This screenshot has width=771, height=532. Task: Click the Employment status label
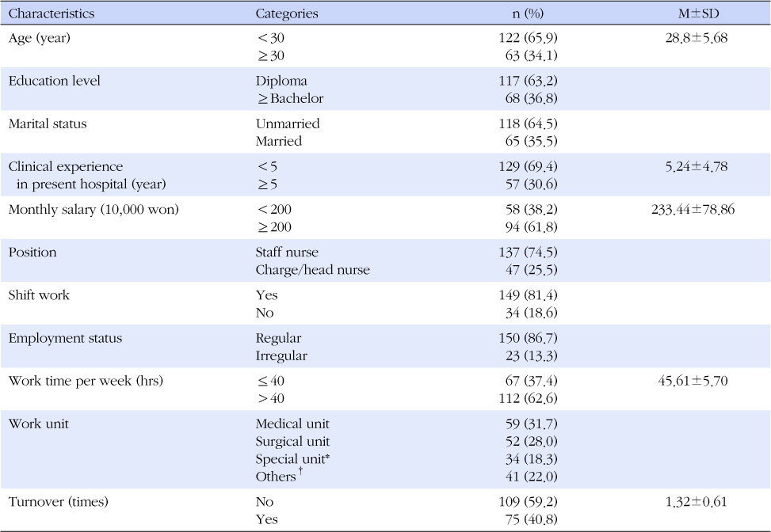(65, 338)
